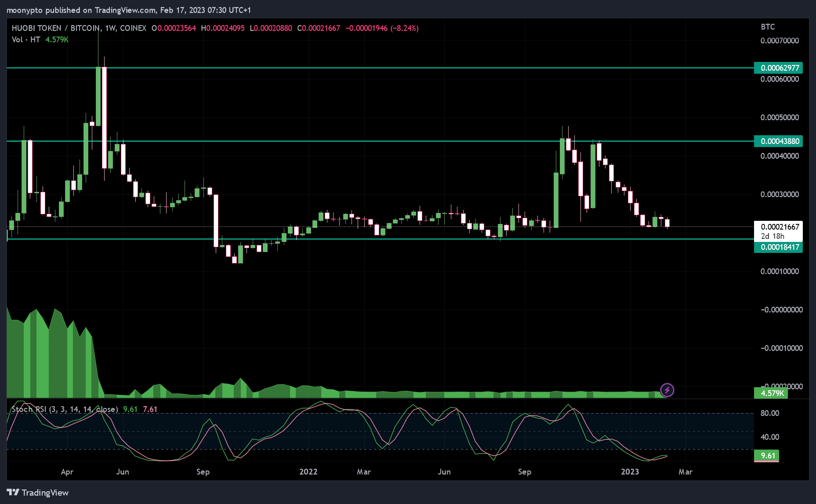Click the 7.61 value in Stoch RSI legend
The width and height of the screenshot is (816, 504).
click(150, 409)
